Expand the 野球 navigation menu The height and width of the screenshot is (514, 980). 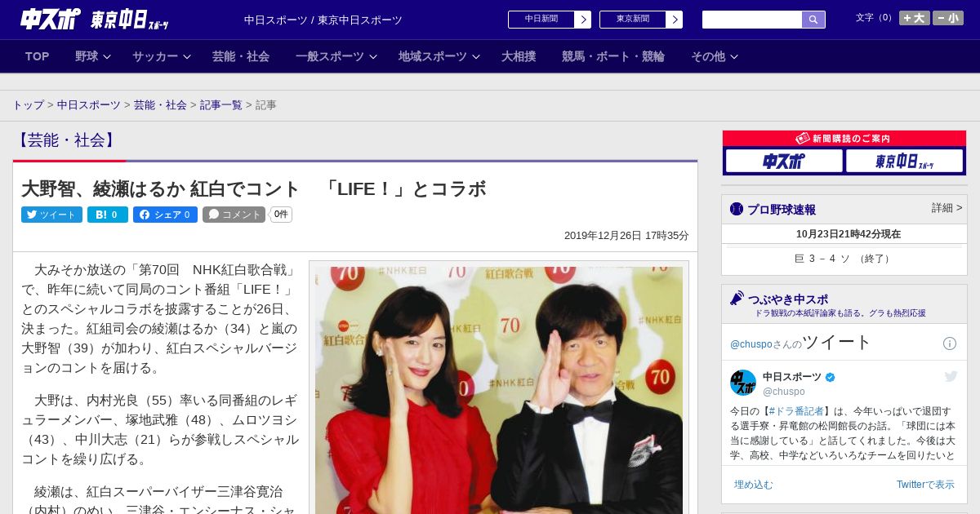92,56
